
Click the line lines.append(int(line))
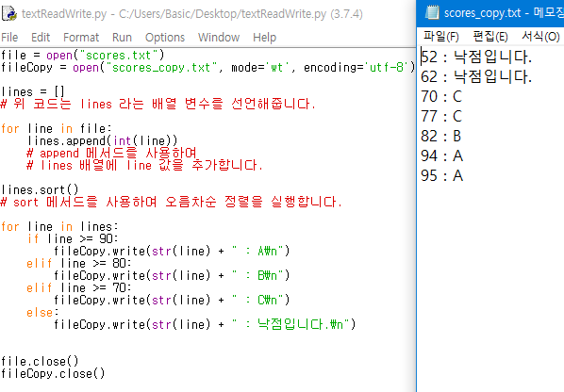pyautogui.click(x=103, y=140)
